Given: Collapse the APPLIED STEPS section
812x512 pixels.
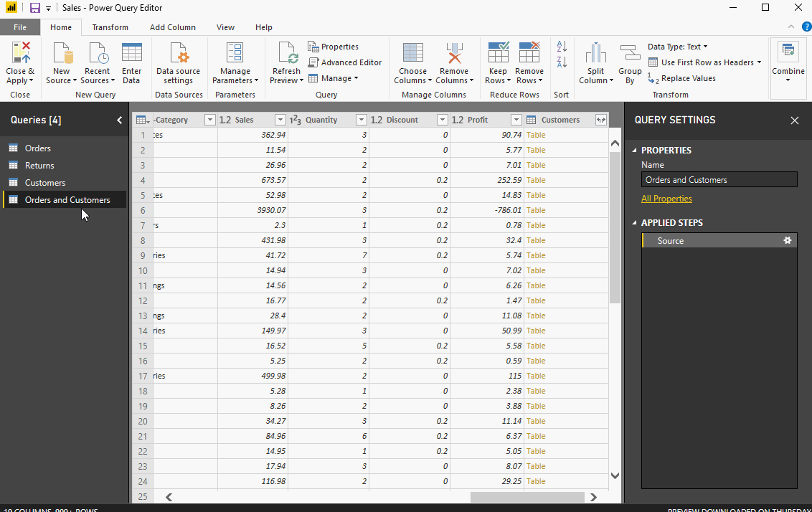Looking at the screenshot, I should (634, 222).
